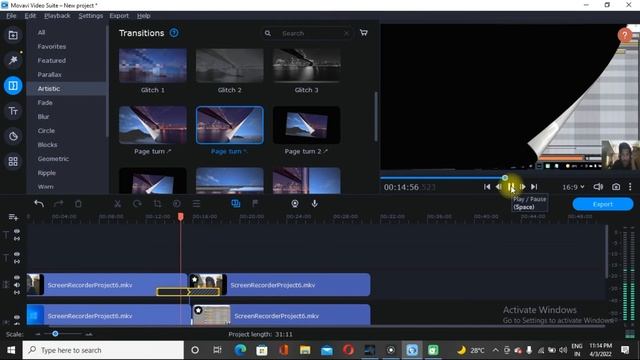
Task: Step forward one frame button
Action: click(x=522, y=187)
